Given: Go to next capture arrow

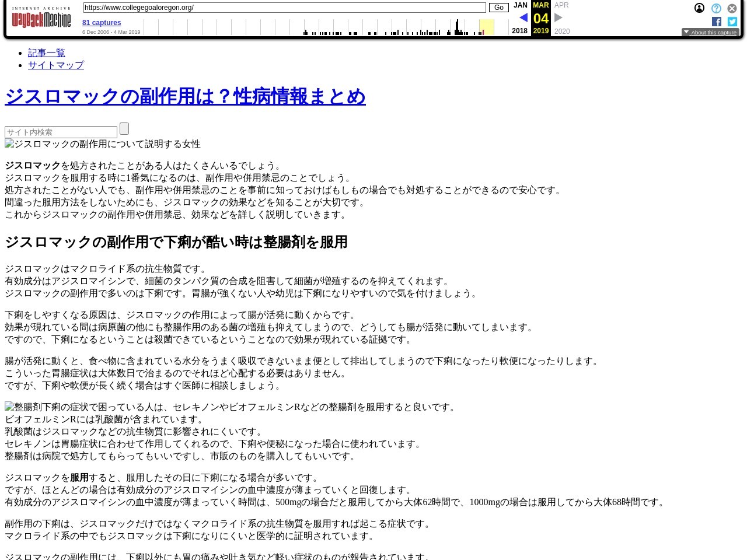Looking at the screenshot, I should pos(558,17).
